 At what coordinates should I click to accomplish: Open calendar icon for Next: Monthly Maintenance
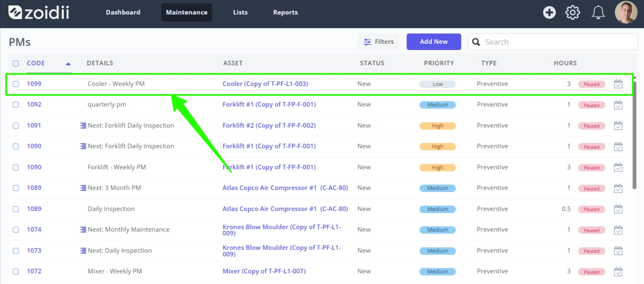pyautogui.click(x=618, y=230)
